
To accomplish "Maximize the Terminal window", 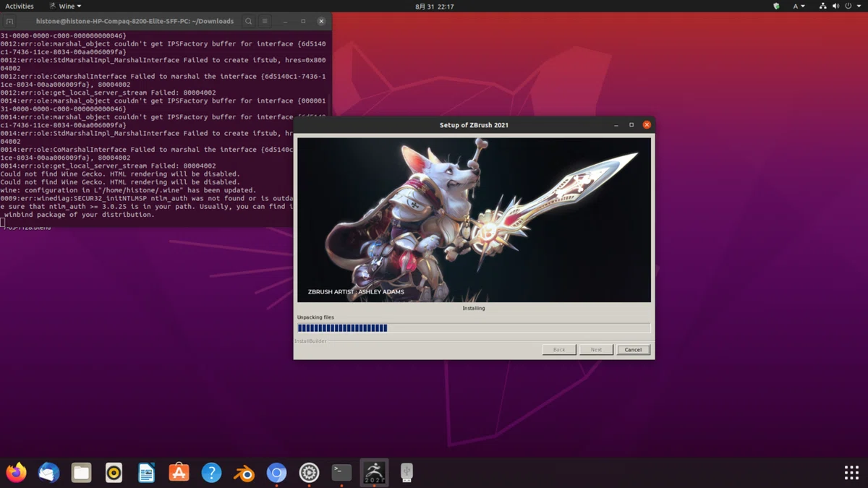I will (303, 22).
